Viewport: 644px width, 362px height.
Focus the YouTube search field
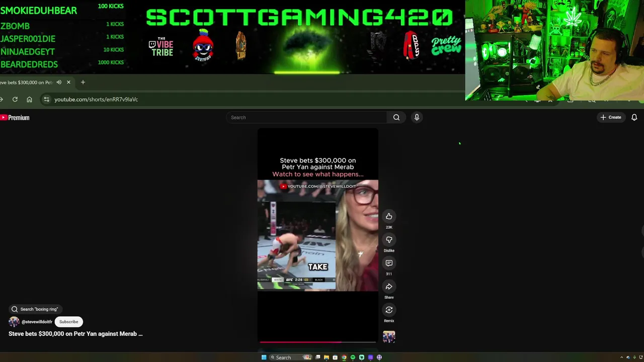pyautogui.click(x=307, y=117)
